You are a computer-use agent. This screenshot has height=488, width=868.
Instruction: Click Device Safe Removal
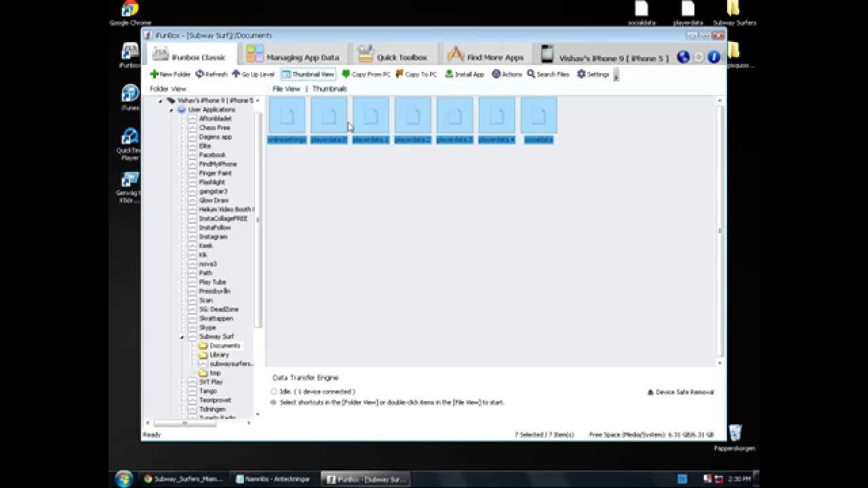point(680,392)
